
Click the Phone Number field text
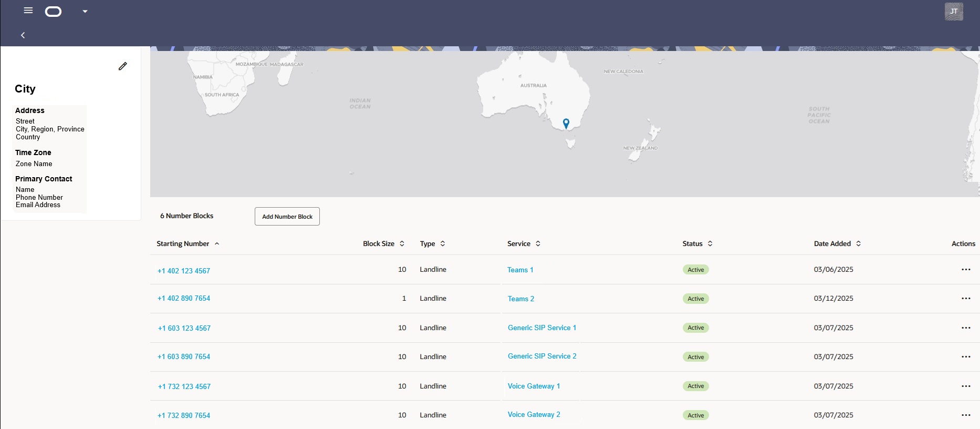39,198
